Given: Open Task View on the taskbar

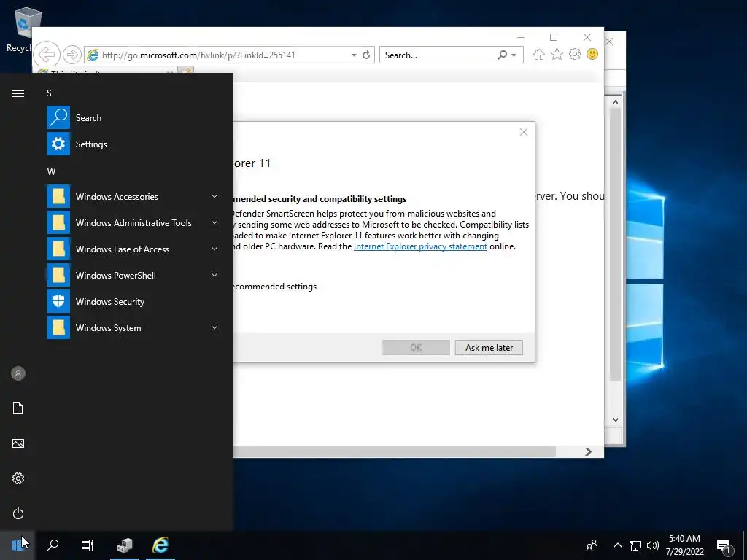Looking at the screenshot, I should [x=88, y=545].
